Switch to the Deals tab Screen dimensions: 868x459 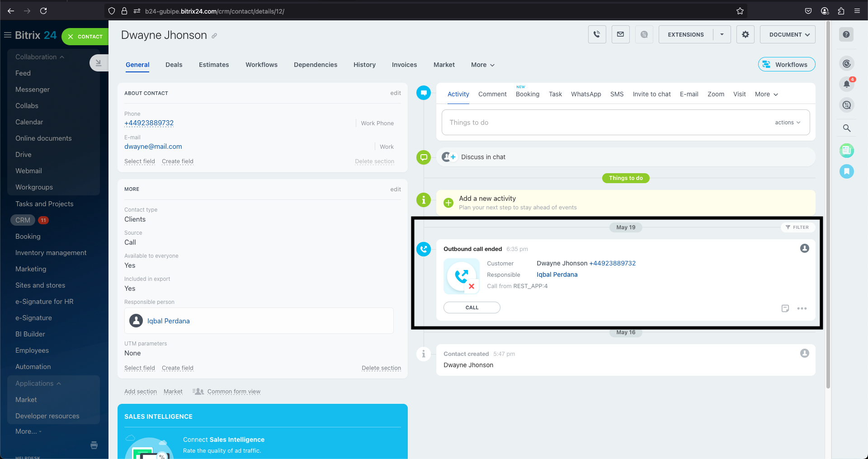click(174, 65)
